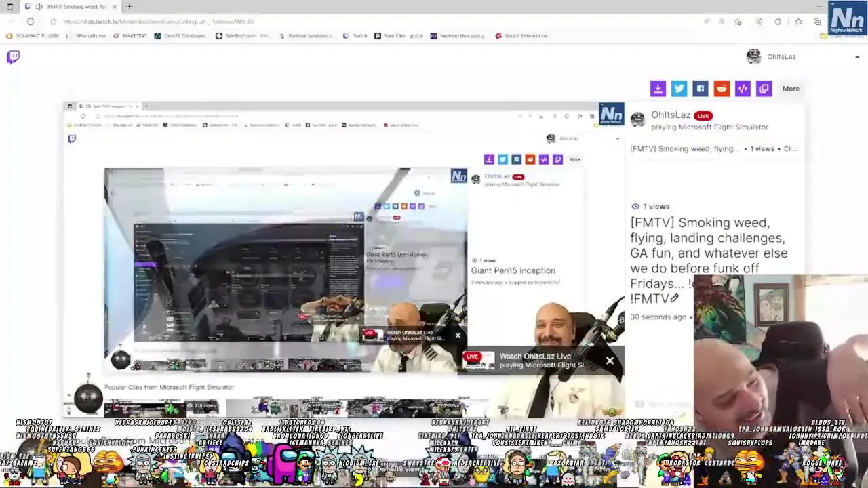Screen dimensions: 868x488
Task: Click the nested More button inside the video
Action: pos(575,159)
